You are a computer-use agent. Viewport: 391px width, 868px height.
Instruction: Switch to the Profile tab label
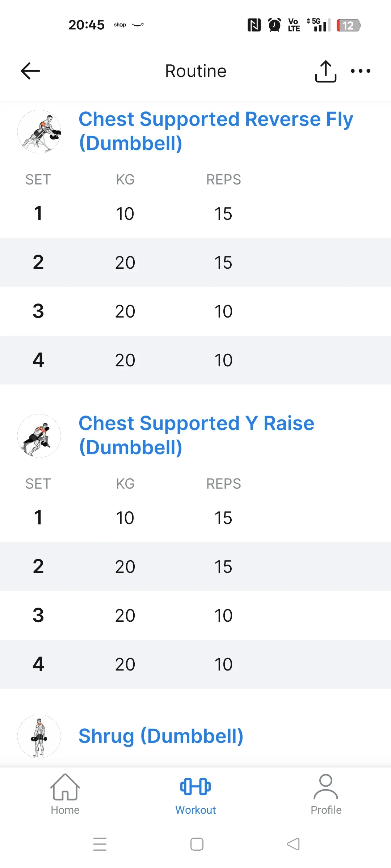[326, 810]
